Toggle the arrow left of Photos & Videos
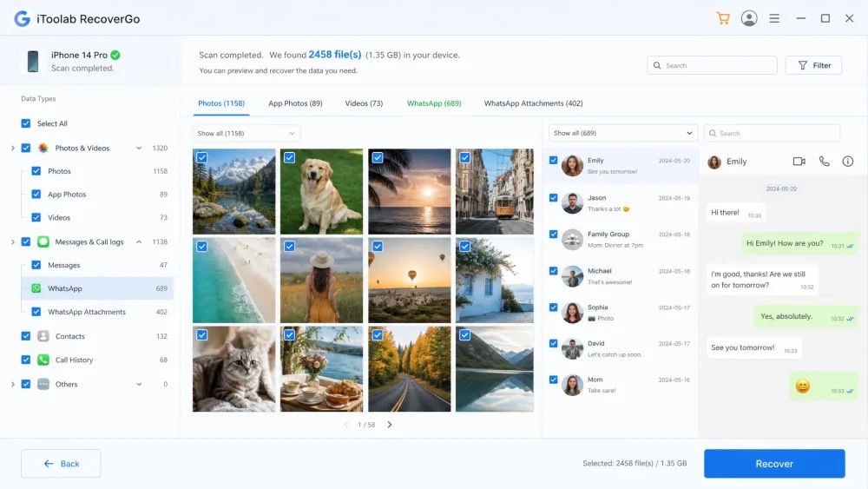 [x=13, y=148]
